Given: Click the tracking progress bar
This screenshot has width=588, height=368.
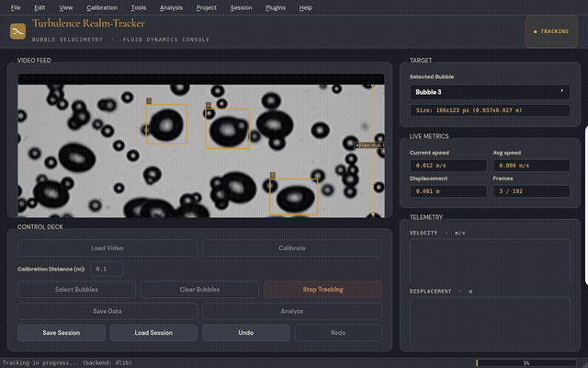Looking at the screenshot, I should pyautogui.click(x=526, y=362).
